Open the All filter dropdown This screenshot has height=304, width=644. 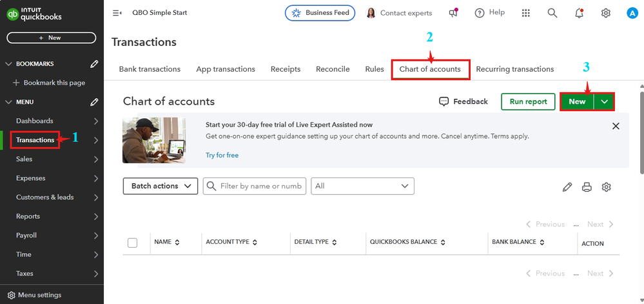click(x=362, y=186)
